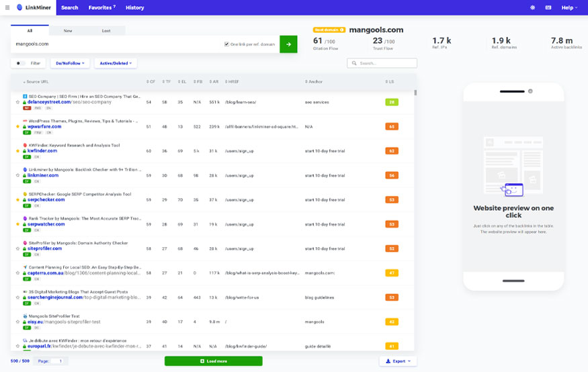The width and height of the screenshot is (588, 372).
Task: Open the Active/Deleted dropdown
Action: point(116,63)
